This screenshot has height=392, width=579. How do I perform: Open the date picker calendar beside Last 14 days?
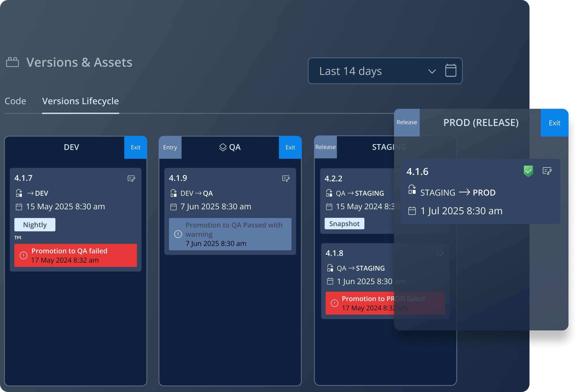pos(451,71)
